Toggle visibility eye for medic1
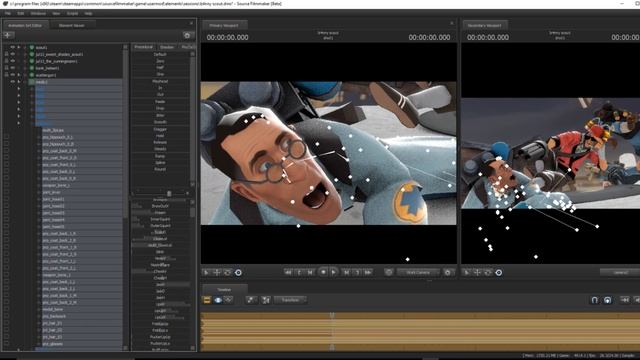 pos(13,82)
